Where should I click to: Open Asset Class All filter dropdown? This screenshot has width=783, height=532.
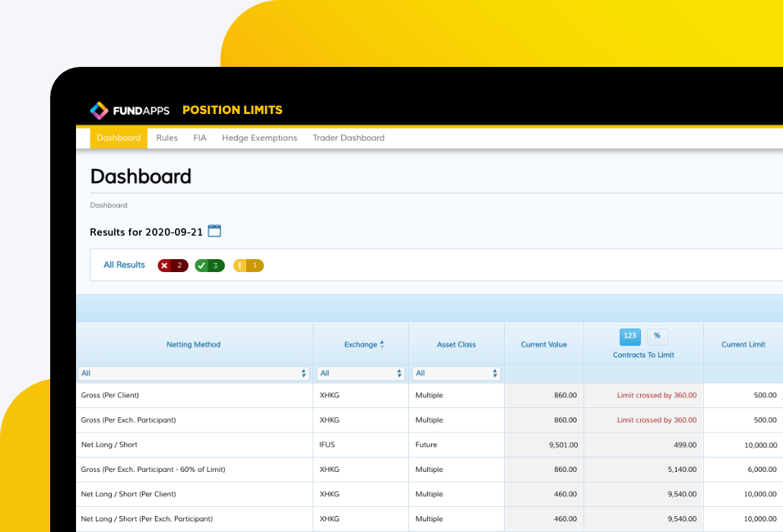[x=456, y=373]
